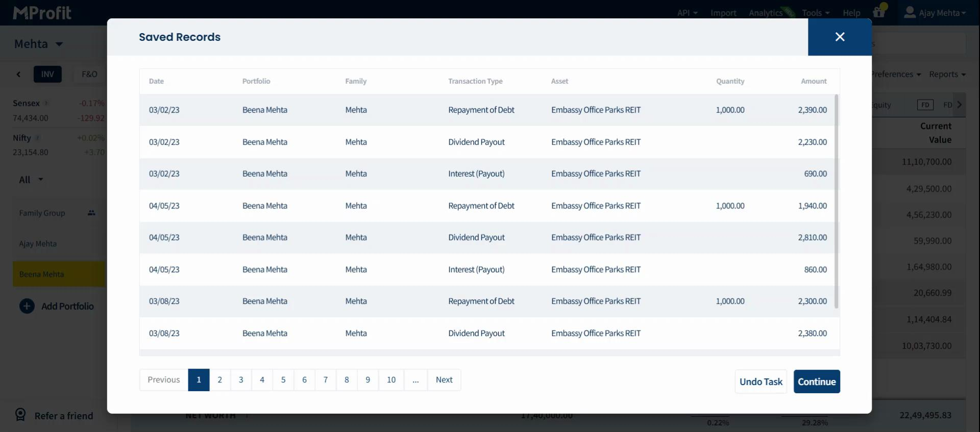Screen dimensions: 980x432
Task: Click the Family column header
Action: pos(356,81)
